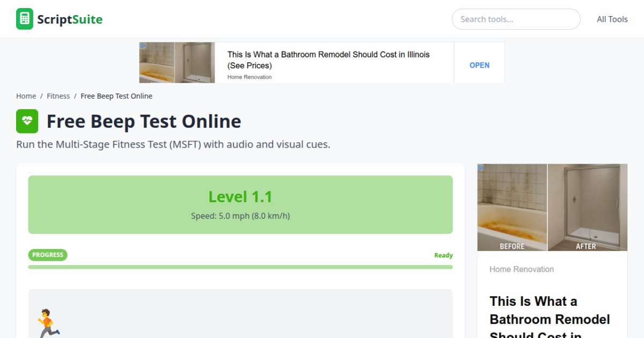Click the running person emoji icon

(47, 322)
